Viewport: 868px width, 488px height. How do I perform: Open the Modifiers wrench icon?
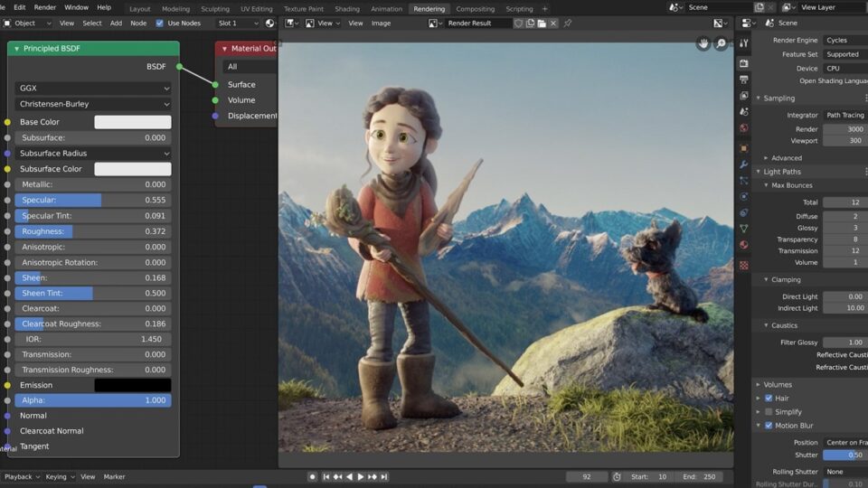pyautogui.click(x=744, y=164)
